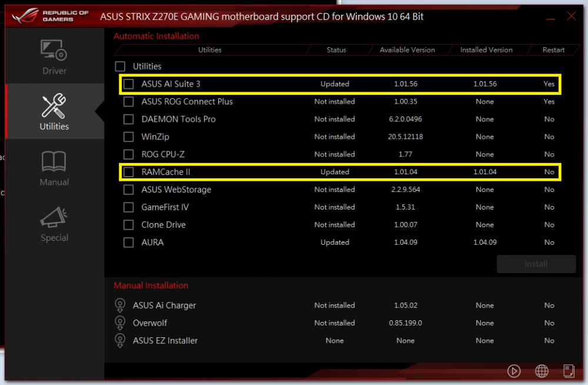Image resolution: width=588 pixels, height=385 pixels.
Task: Click the play video icon at bottom
Action: click(514, 371)
